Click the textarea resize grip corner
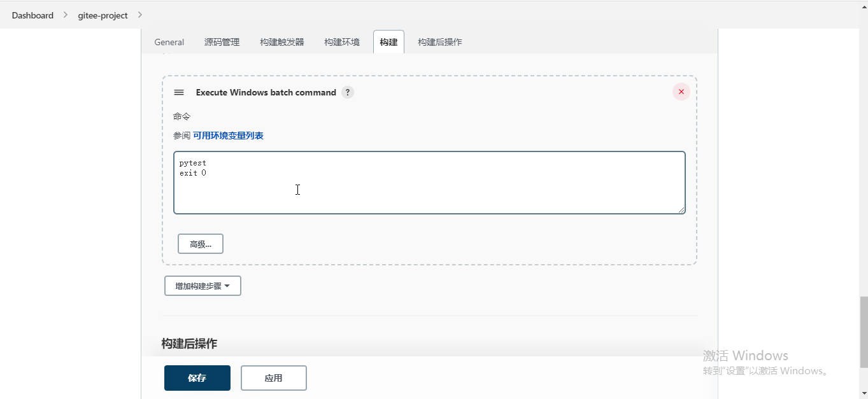This screenshot has height=399, width=868. 681,210
